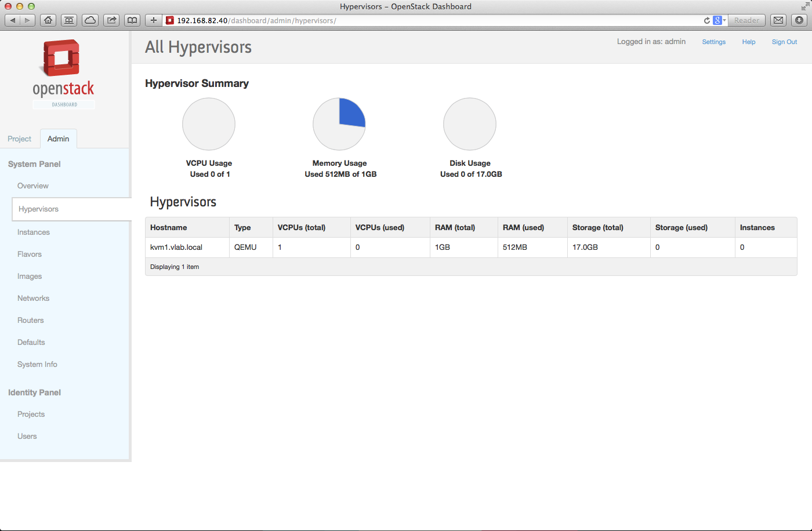Click the mail envelope icon
812x531 pixels.
(x=778, y=20)
